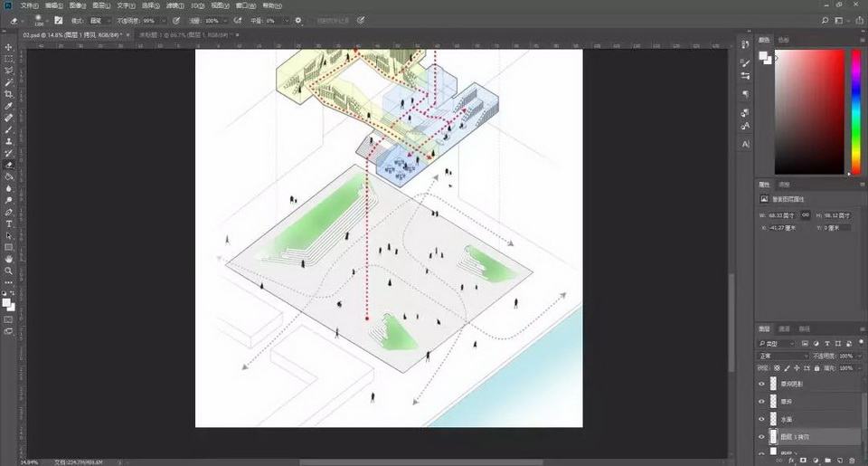Select the Crop tool
This screenshot has height=466, width=868.
[9, 94]
